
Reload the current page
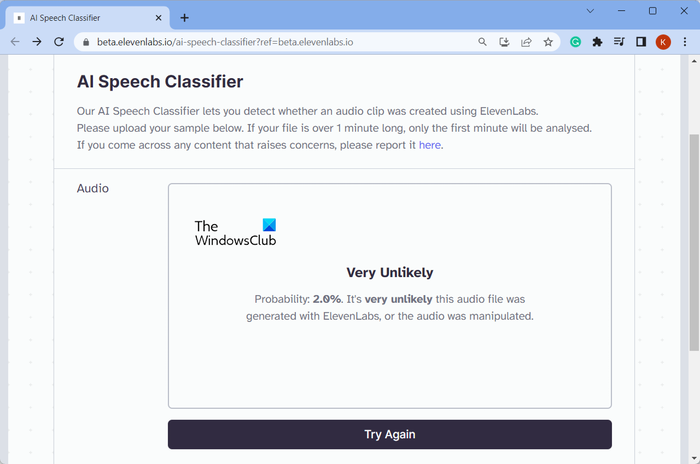pos(59,42)
